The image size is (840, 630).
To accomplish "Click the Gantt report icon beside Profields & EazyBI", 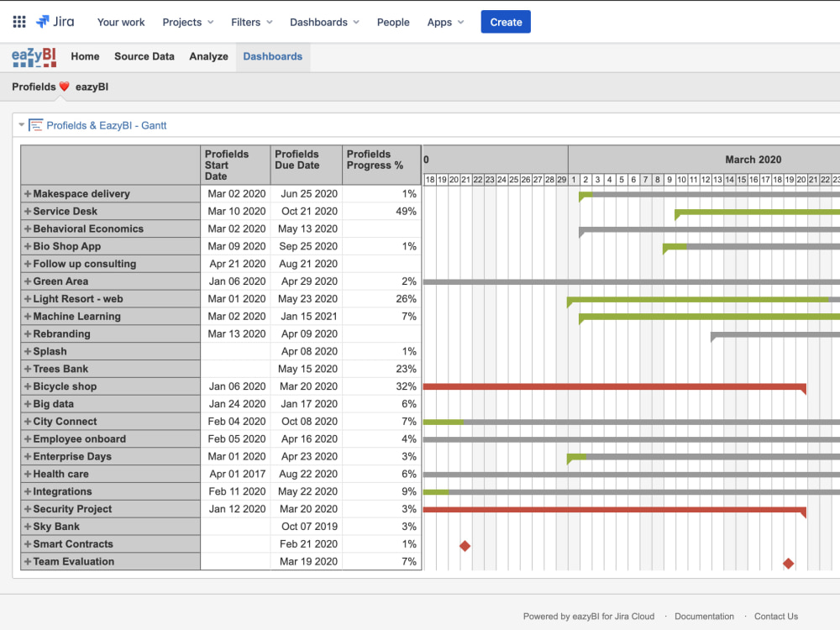I will [36, 125].
